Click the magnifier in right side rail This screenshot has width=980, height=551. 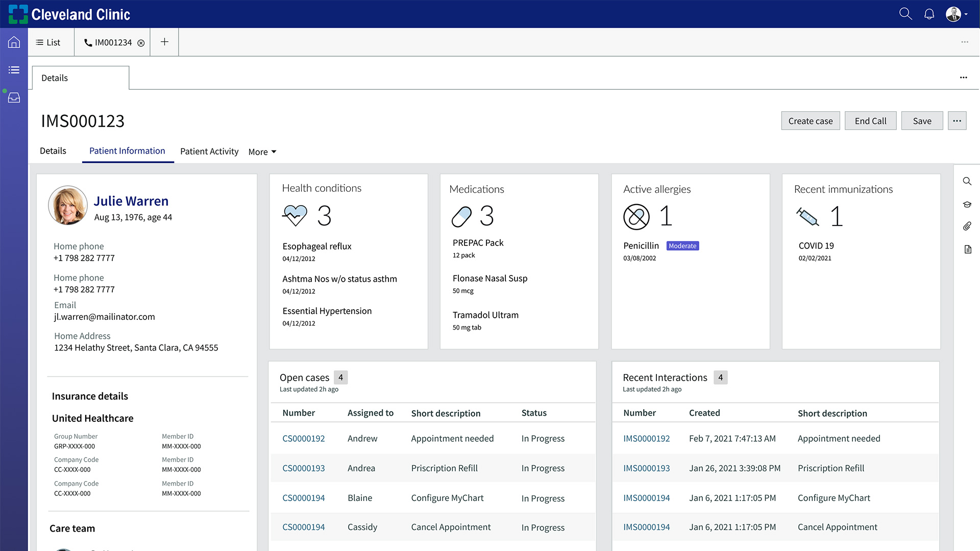point(967,181)
